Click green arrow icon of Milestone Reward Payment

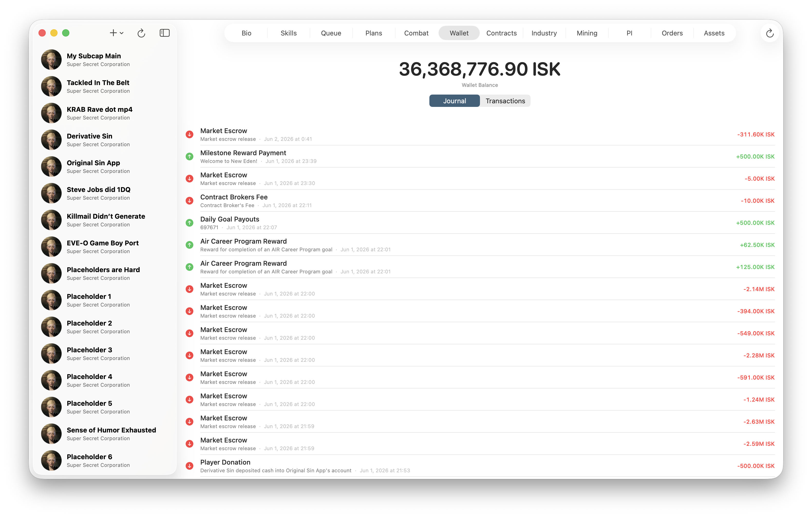tap(190, 156)
